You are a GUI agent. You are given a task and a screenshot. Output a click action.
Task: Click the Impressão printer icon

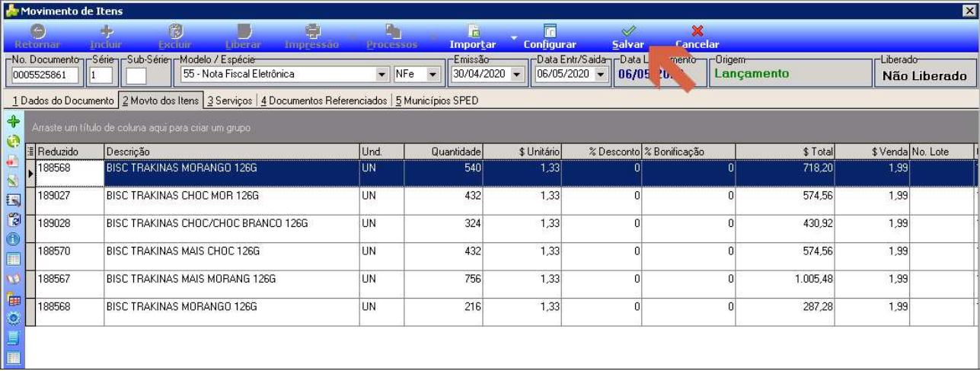(x=312, y=32)
